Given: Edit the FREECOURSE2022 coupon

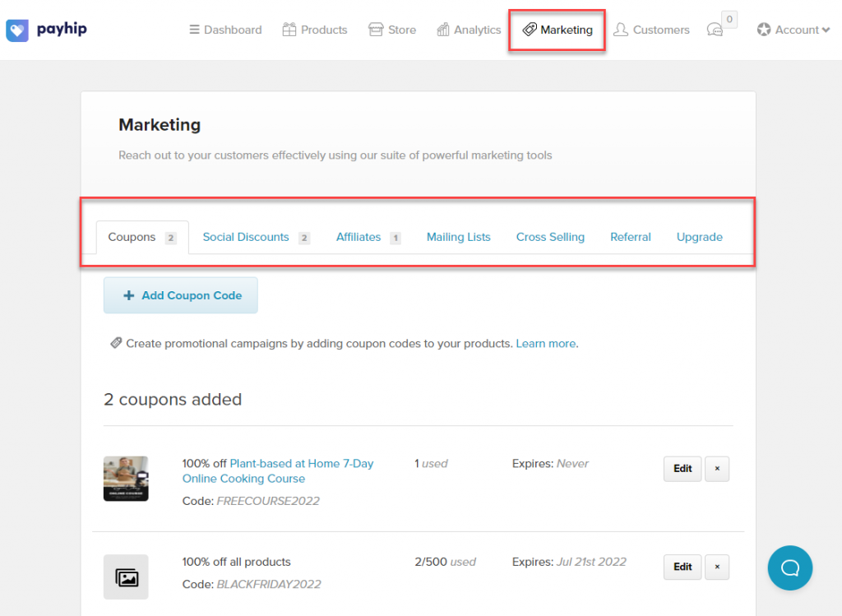Looking at the screenshot, I should pos(682,469).
